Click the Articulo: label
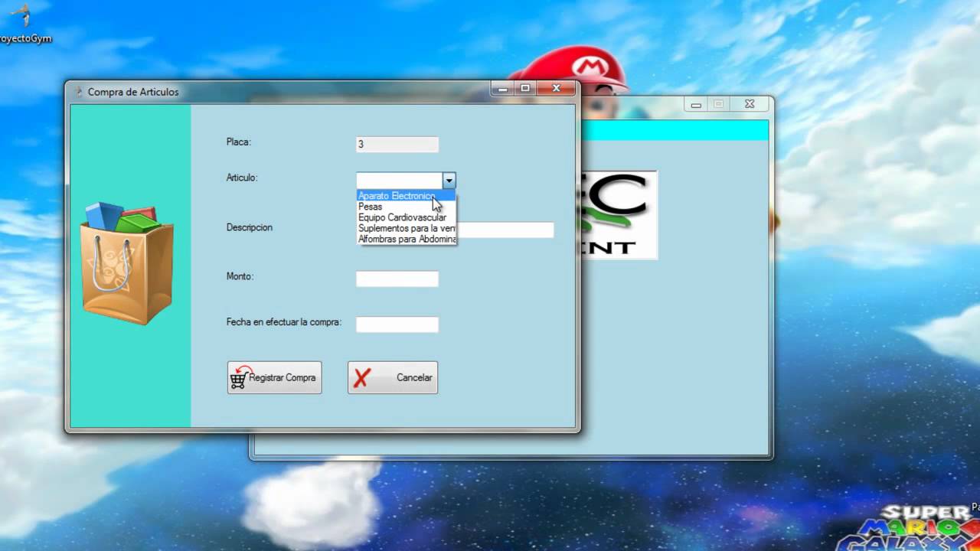Viewport: 980px width, 551px height. pyautogui.click(x=242, y=178)
